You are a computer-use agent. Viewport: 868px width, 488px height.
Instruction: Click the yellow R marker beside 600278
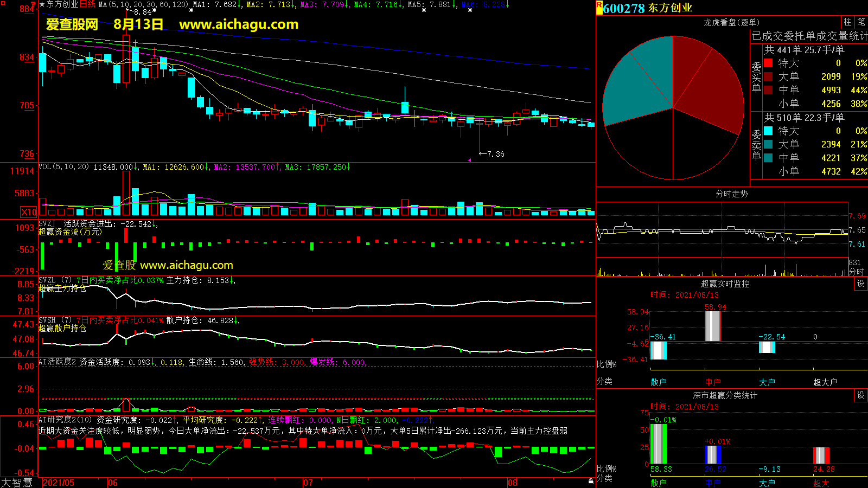(599, 8)
